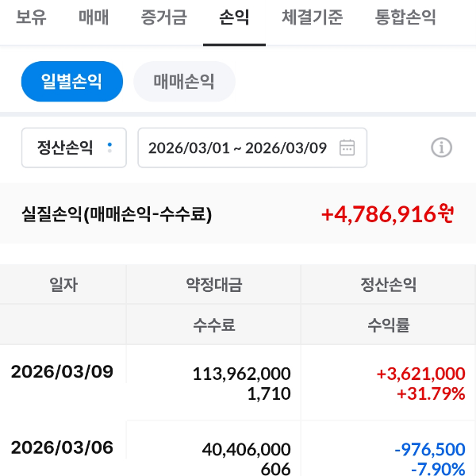
Task: Switch to 일별손익 view
Action: coord(72,82)
